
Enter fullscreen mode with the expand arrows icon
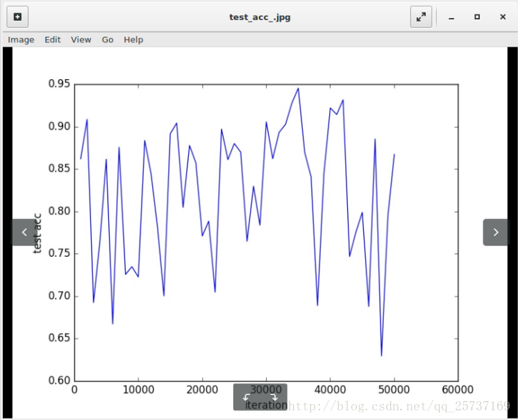(421, 17)
